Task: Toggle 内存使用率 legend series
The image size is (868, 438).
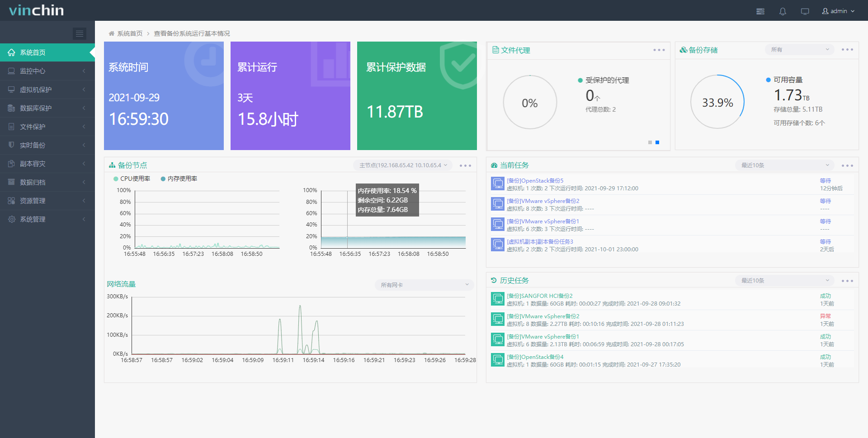Action: (179, 179)
